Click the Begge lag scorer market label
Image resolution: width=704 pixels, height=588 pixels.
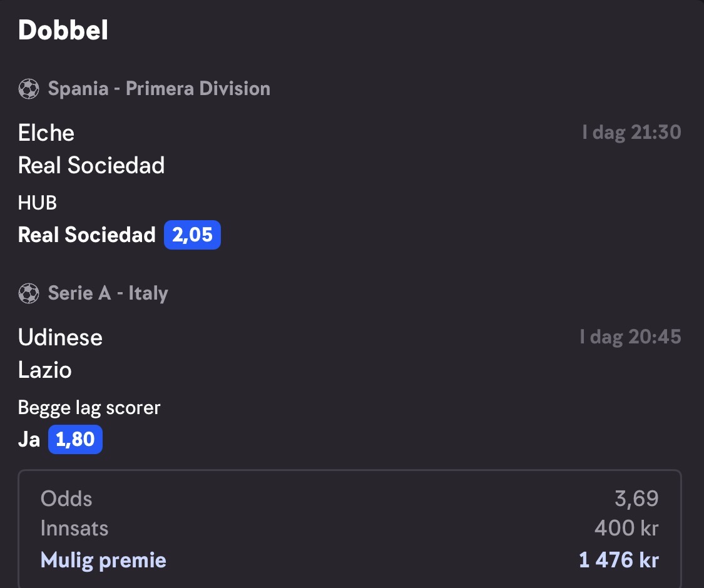89,408
